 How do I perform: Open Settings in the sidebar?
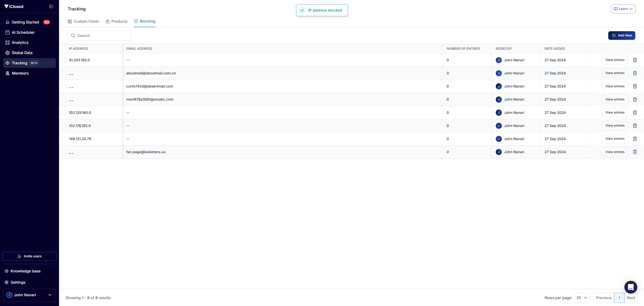18,282
